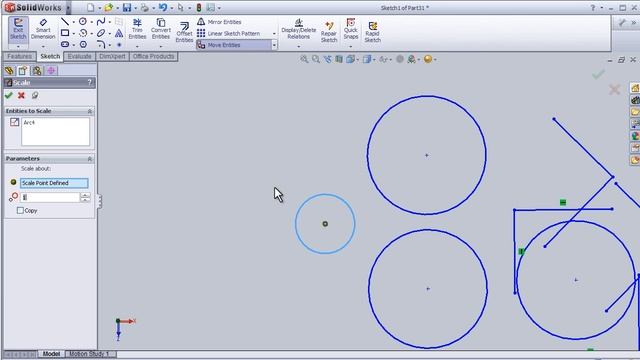Cancel Scale with red X
640x360 pixels.
tap(22, 96)
